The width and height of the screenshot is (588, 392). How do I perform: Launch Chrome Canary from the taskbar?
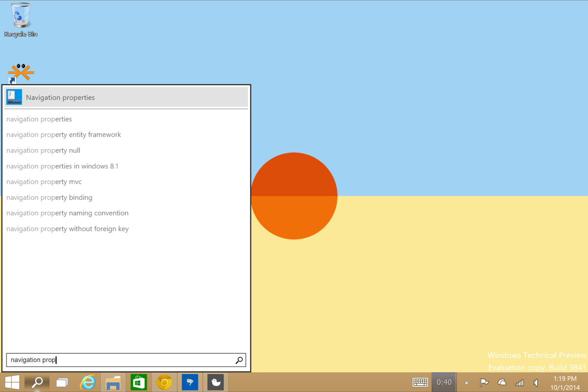point(164,382)
